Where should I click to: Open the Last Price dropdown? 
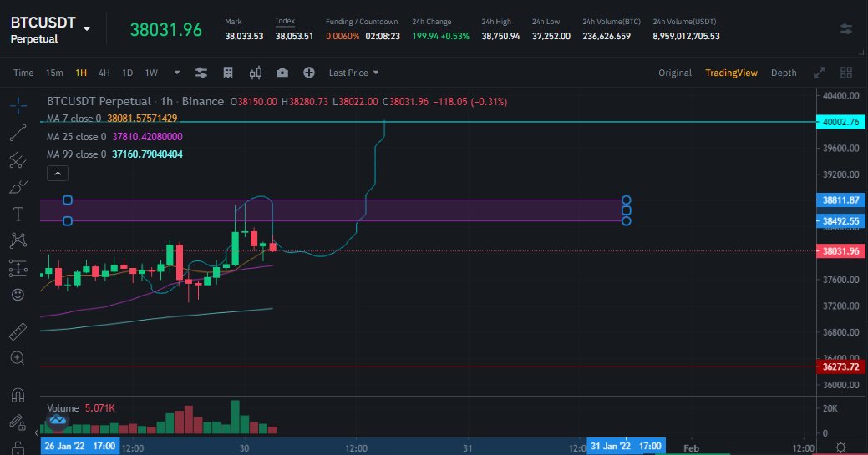pyautogui.click(x=353, y=73)
